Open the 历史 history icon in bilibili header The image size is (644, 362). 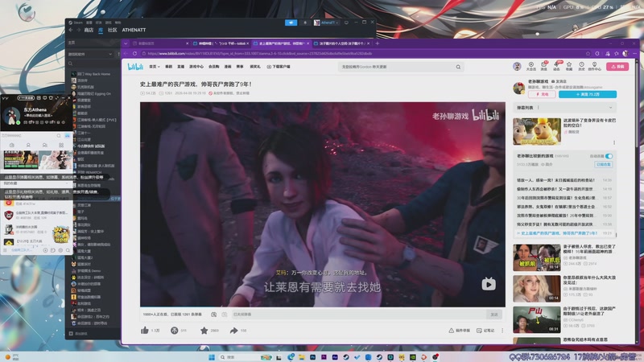[581, 66]
